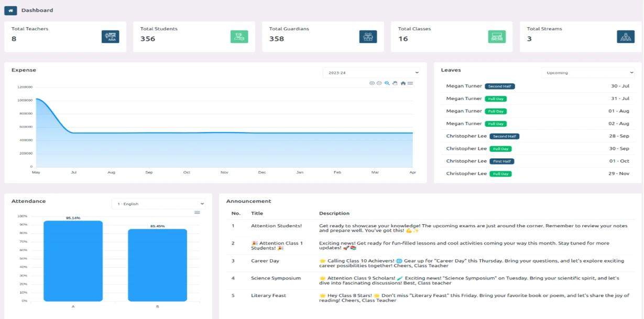Reset Expense chart zoom with home icon
Viewport: 644px width, 319px height.
(x=403, y=83)
